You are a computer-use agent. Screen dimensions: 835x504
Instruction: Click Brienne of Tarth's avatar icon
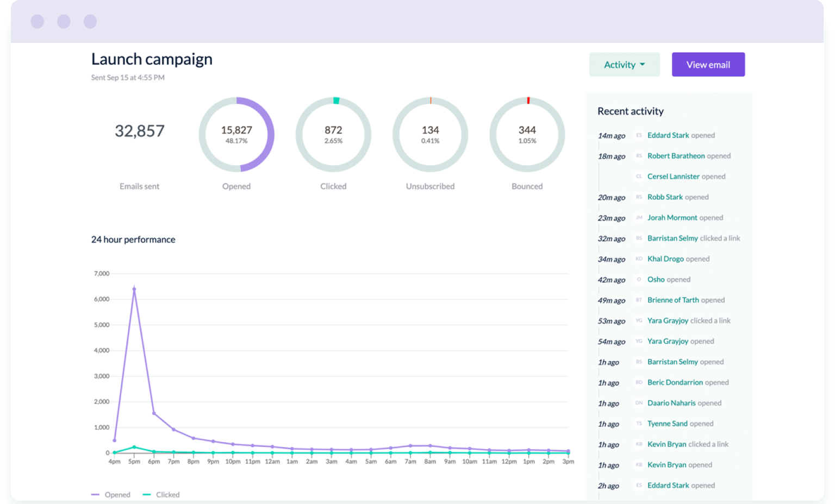click(x=639, y=300)
